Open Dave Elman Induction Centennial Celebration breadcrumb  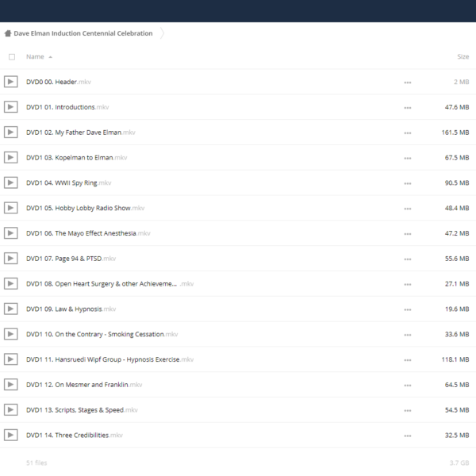[x=83, y=33]
